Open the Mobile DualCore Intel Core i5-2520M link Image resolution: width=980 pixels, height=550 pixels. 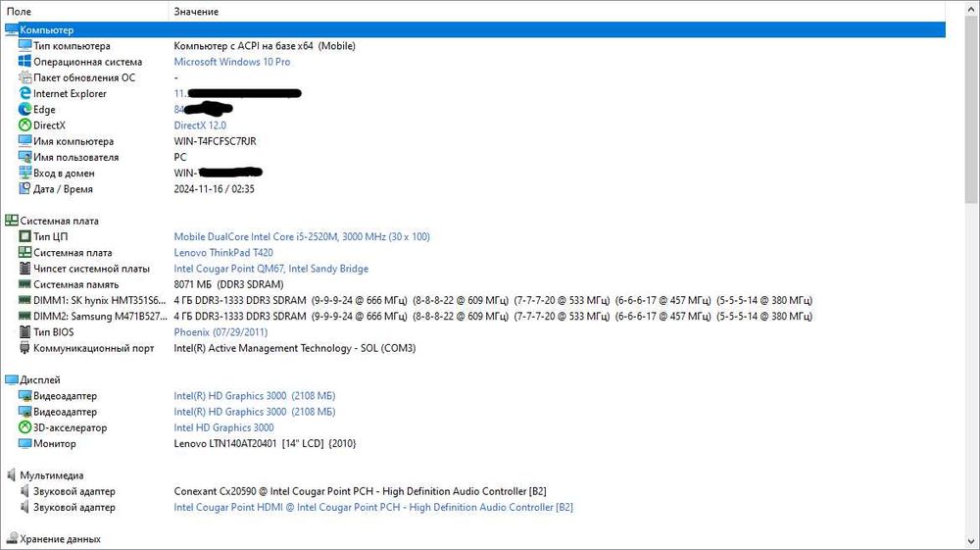click(x=302, y=236)
